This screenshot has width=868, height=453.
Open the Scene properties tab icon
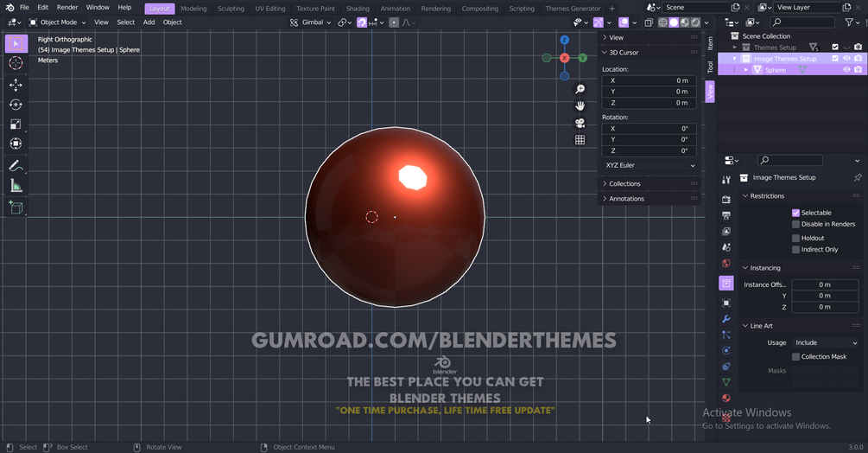(726, 247)
